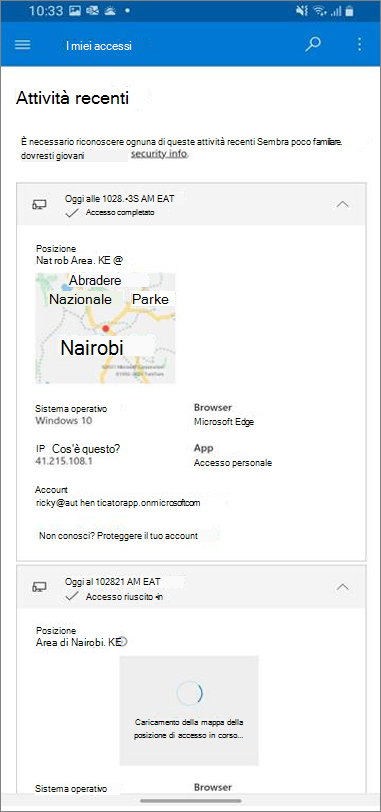Tap the search magnifier icon
This screenshot has width=381, height=812.
coord(313,45)
